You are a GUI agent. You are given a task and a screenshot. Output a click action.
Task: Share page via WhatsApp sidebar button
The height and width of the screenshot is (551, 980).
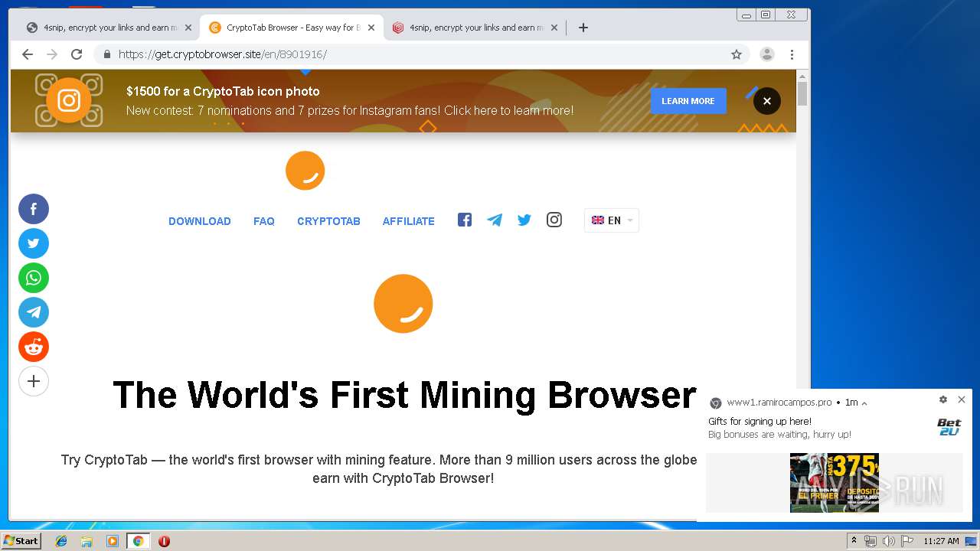(x=34, y=278)
